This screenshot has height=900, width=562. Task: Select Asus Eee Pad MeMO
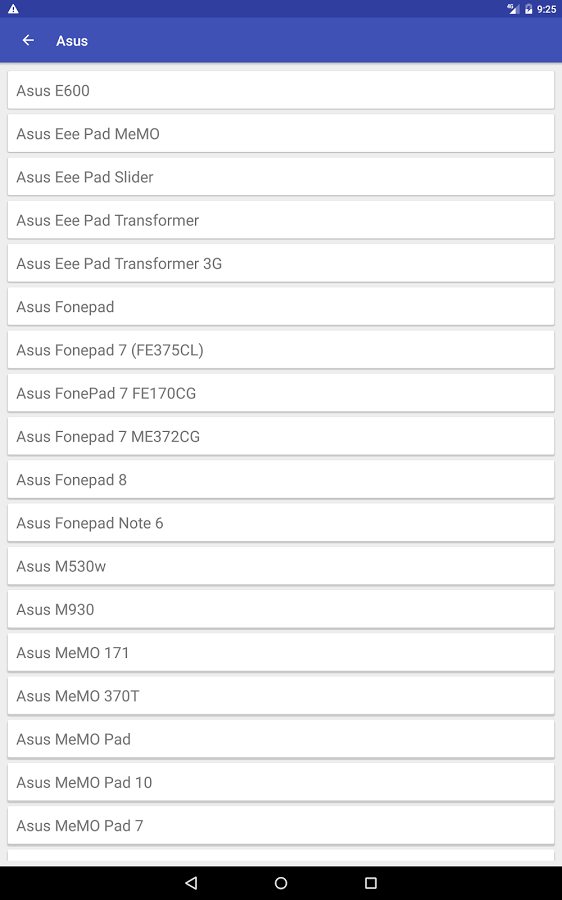(281, 134)
